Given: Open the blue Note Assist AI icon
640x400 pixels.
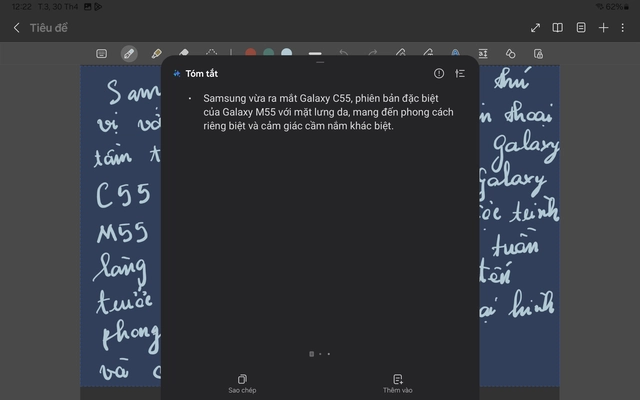Looking at the screenshot, I should pyautogui.click(x=456, y=52).
